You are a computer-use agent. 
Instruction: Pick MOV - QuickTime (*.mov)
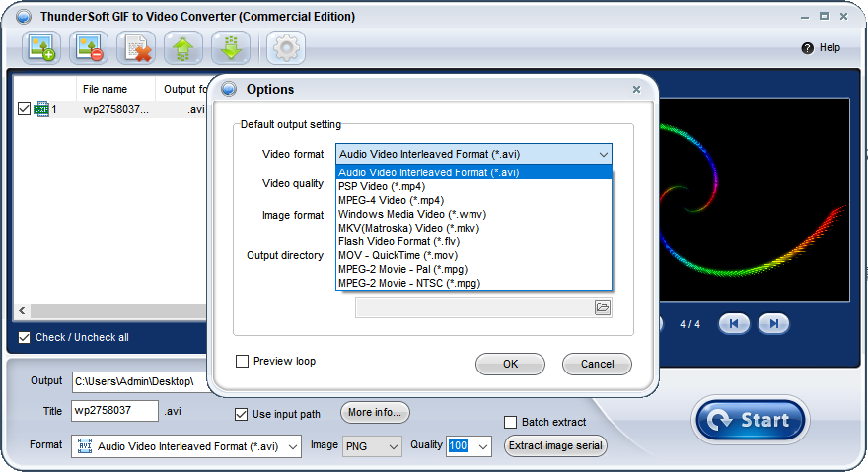point(473,255)
